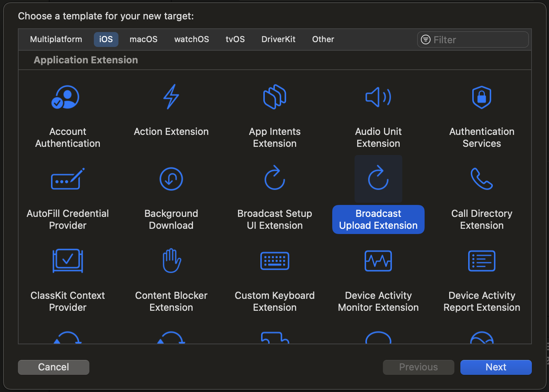This screenshot has width=549, height=392.
Task: Open the watchOS templates tab
Action: tap(191, 39)
